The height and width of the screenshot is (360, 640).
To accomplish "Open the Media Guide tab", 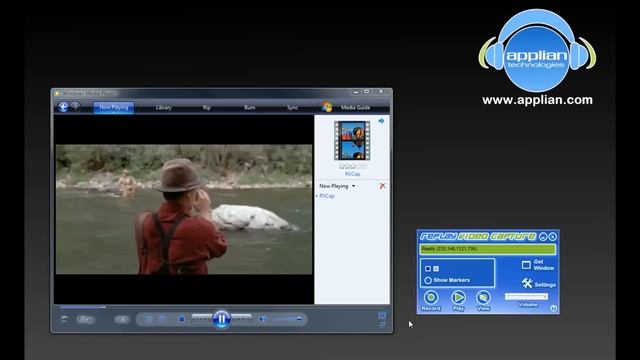I will (x=356, y=108).
